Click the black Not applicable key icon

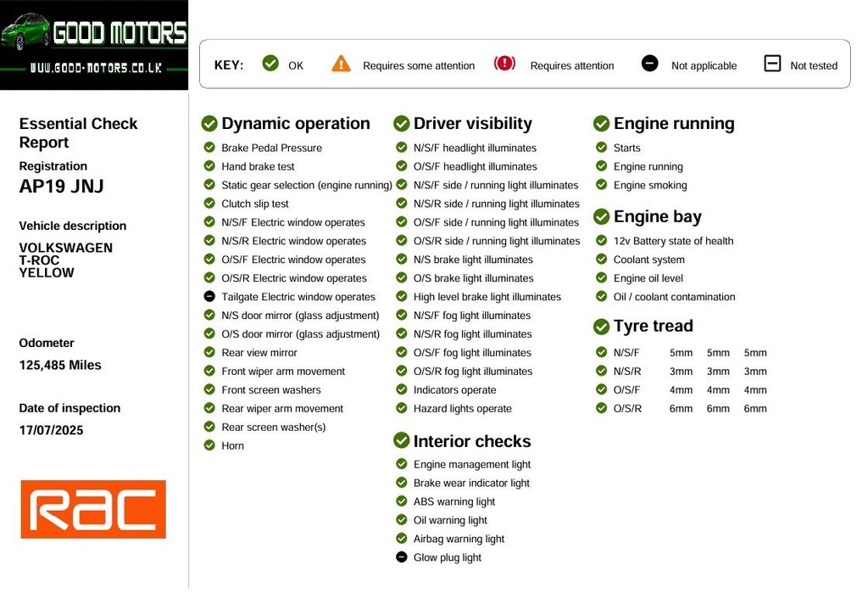click(x=649, y=64)
